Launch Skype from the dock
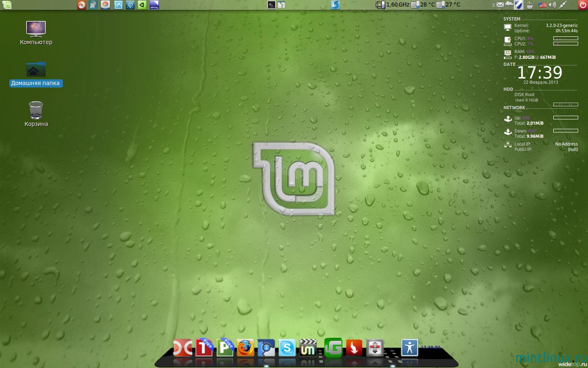The height and width of the screenshot is (368, 588). [x=287, y=348]
